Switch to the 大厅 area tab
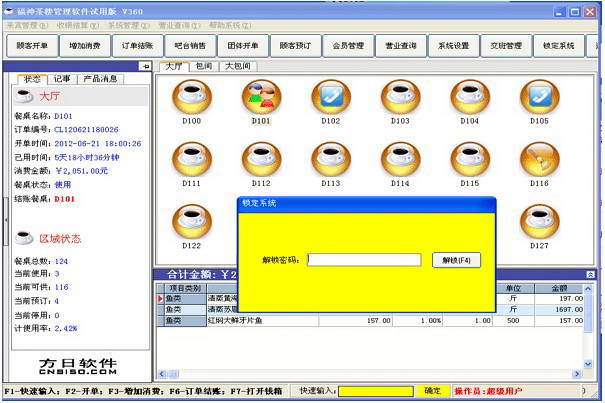 tap(174, 66)
